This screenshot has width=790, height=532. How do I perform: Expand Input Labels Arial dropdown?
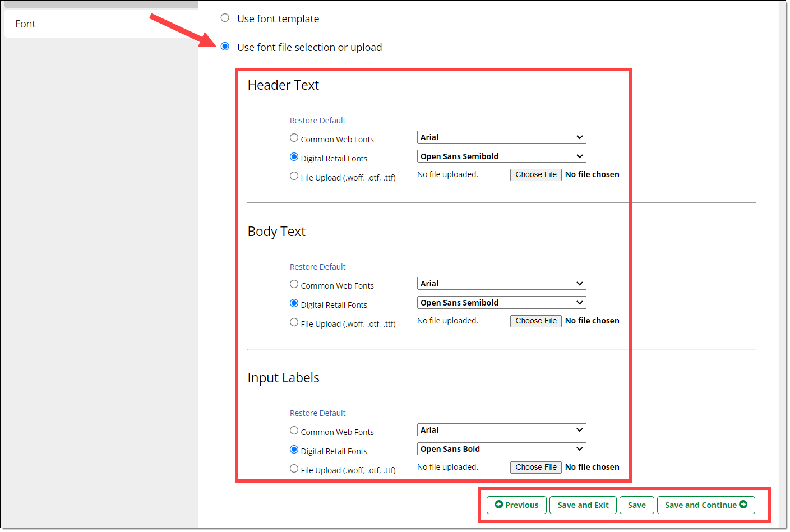pyautogui.click(x=501, y=430)
